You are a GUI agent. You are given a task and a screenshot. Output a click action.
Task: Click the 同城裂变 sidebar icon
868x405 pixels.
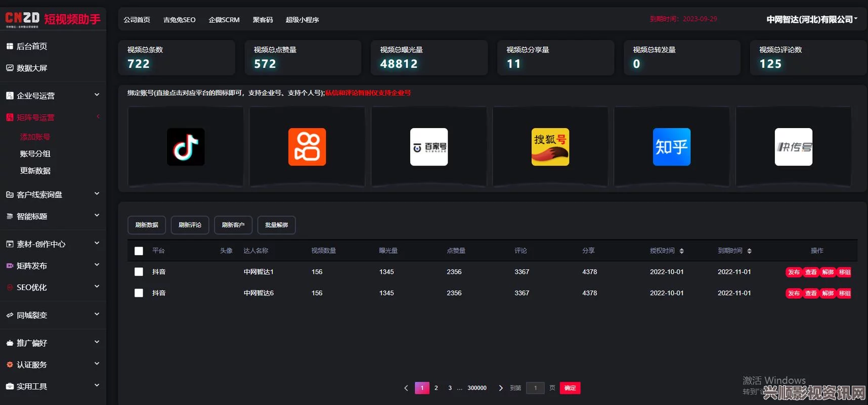(x=10, y=315)
